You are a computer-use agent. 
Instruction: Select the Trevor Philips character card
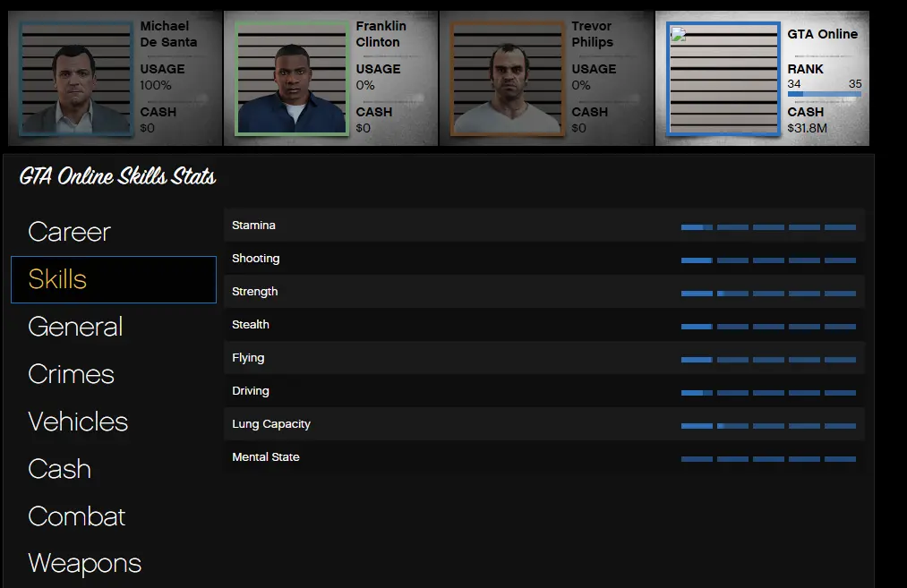pyautogui.click(x=546, y=78)
